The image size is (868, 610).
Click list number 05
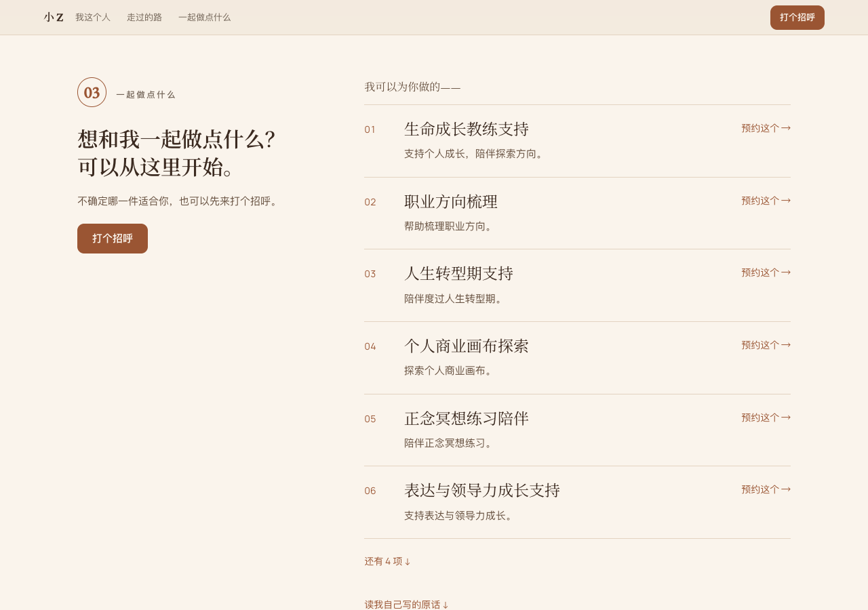(370, 419)
